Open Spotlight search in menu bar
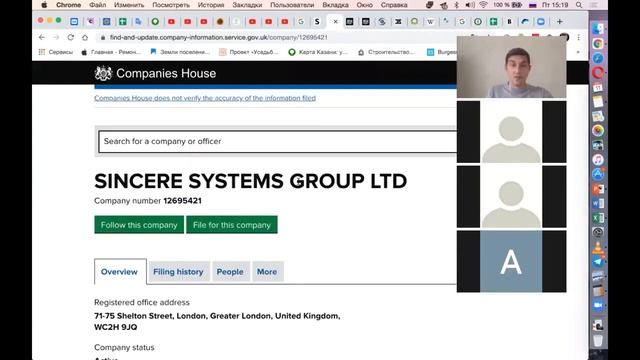 [x=579, y=5]
